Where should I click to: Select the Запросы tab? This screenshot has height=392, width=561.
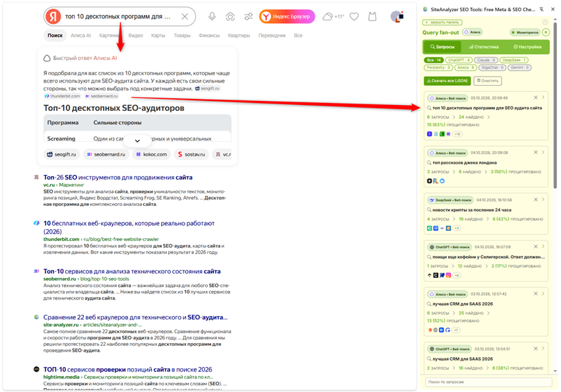(x=442, y=47)
